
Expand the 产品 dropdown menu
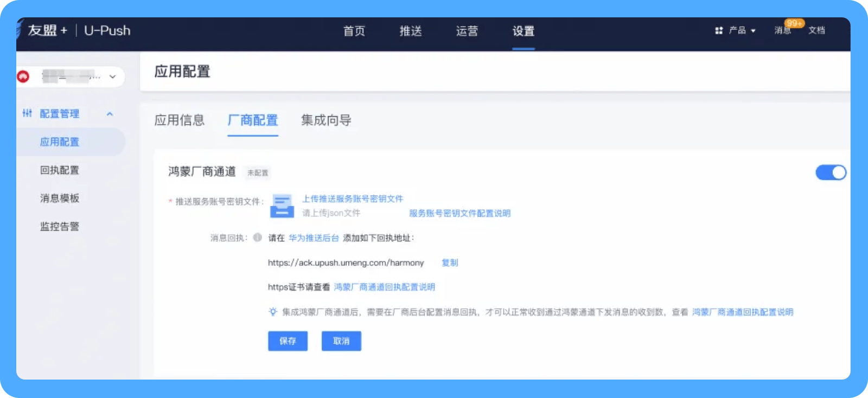(x=742, y=31)
